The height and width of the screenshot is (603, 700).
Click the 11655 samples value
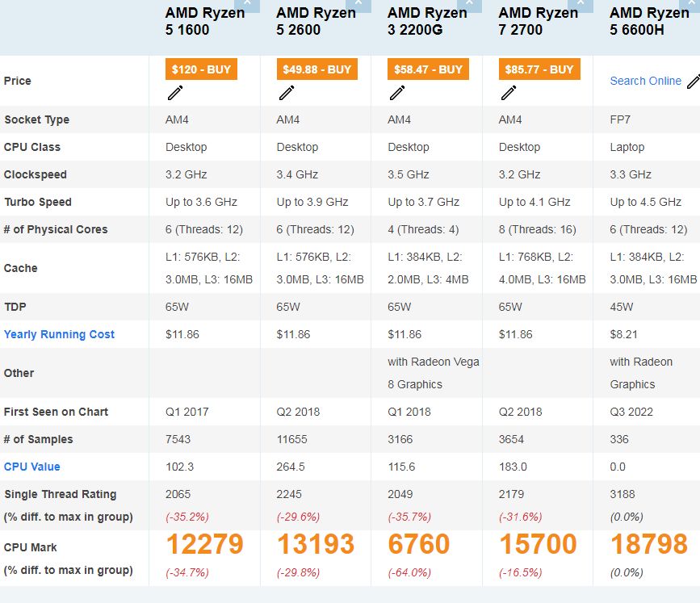pyautogui.click(x=292, y=439)
